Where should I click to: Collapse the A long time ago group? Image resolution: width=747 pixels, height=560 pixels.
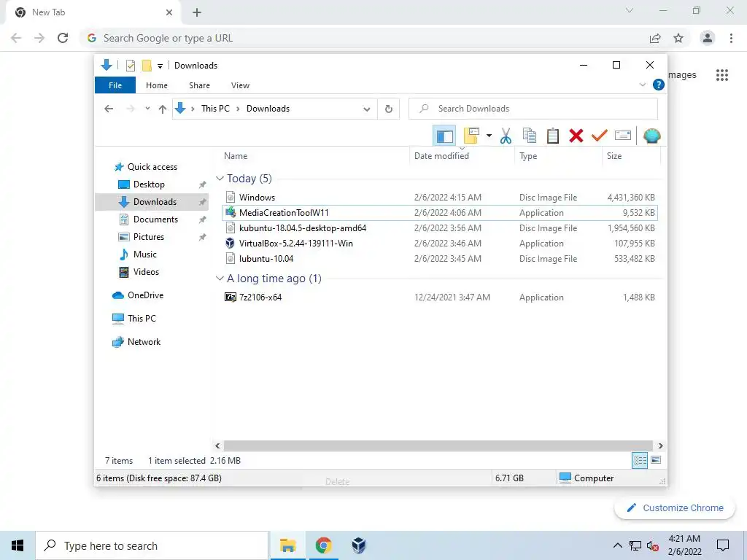(220, 278)
